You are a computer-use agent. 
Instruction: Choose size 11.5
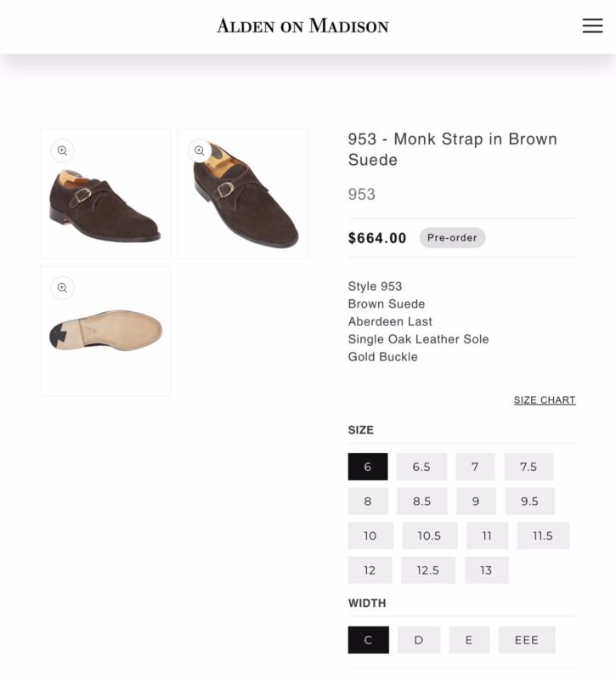click(x=542, y=535)
